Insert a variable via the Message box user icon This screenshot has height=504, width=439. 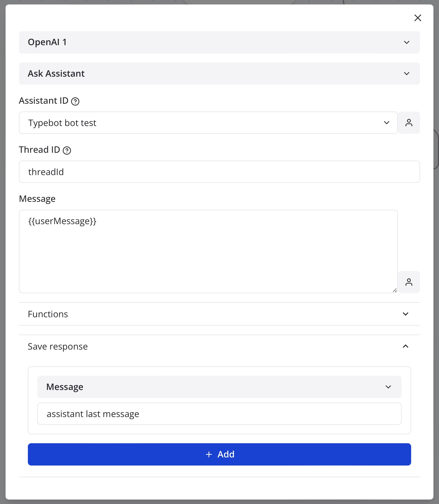[x=409, y=282]
